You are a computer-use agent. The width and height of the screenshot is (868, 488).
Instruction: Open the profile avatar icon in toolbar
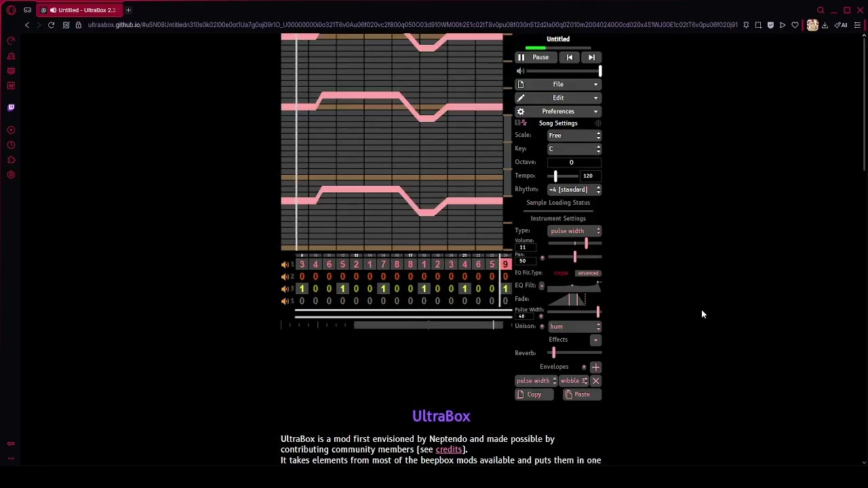point(812,25)
